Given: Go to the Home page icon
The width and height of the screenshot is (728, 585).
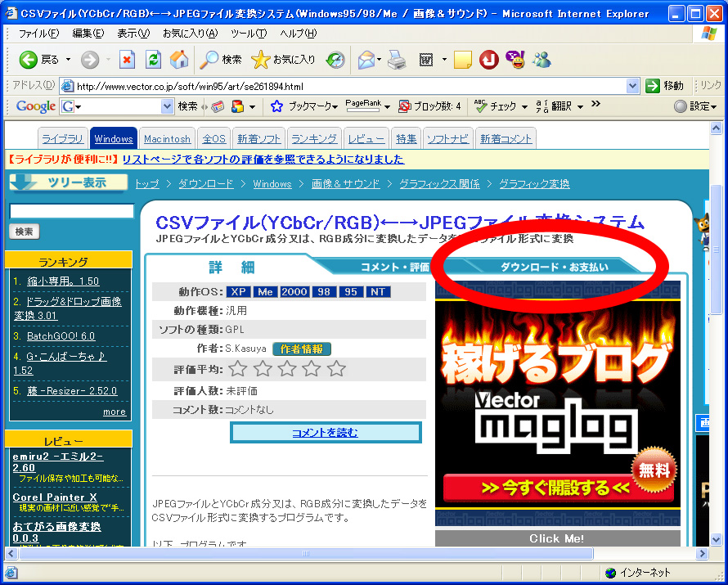Looking at the screenshot, I should click(x=179, y=60).
